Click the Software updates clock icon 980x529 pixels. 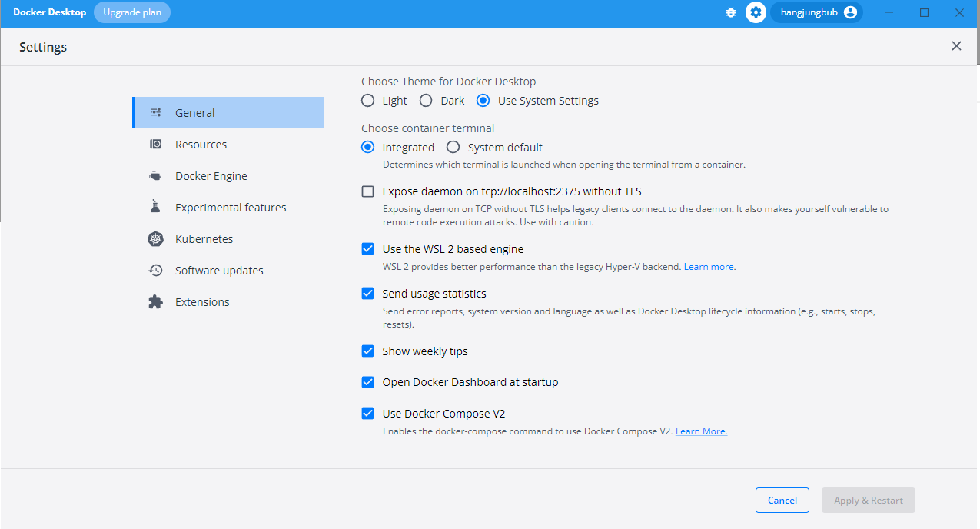pyautogui.click(x=156, y=270)
